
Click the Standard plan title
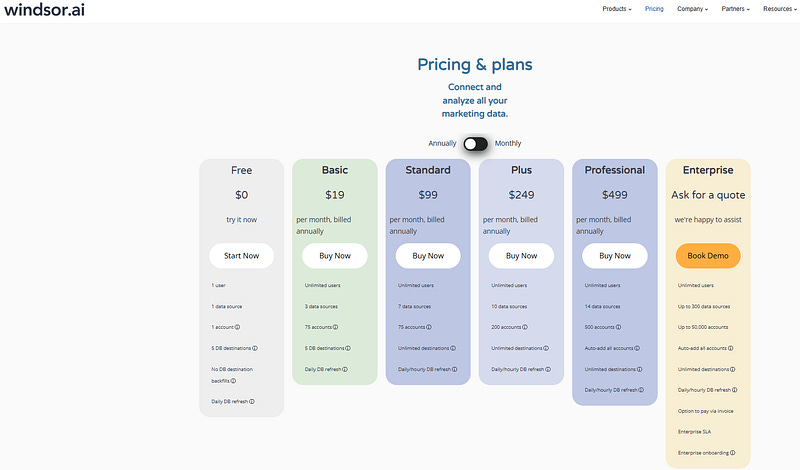[x=428, y=170]
